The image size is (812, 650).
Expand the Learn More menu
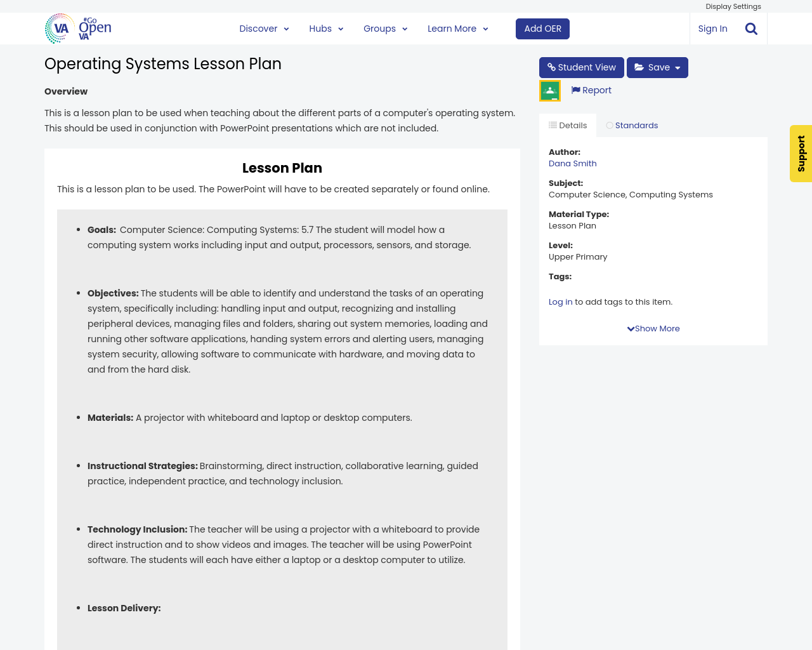click(x=457, y=28)
